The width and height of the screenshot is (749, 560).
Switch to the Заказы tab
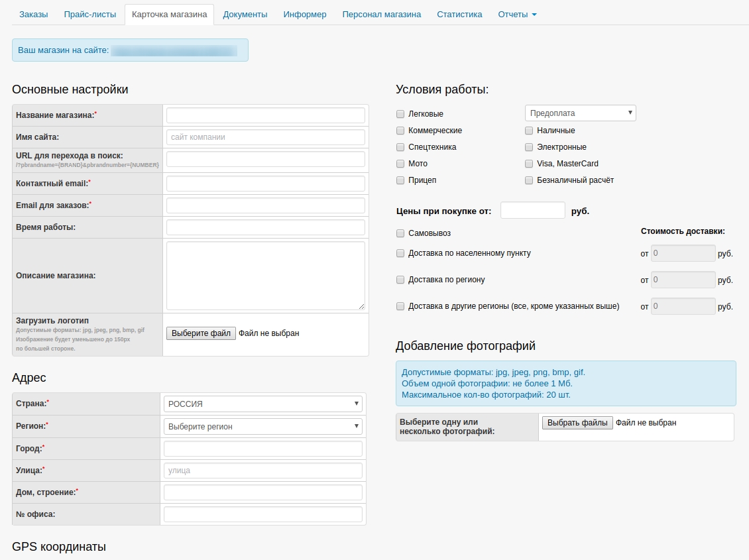(x=33, y=15)
